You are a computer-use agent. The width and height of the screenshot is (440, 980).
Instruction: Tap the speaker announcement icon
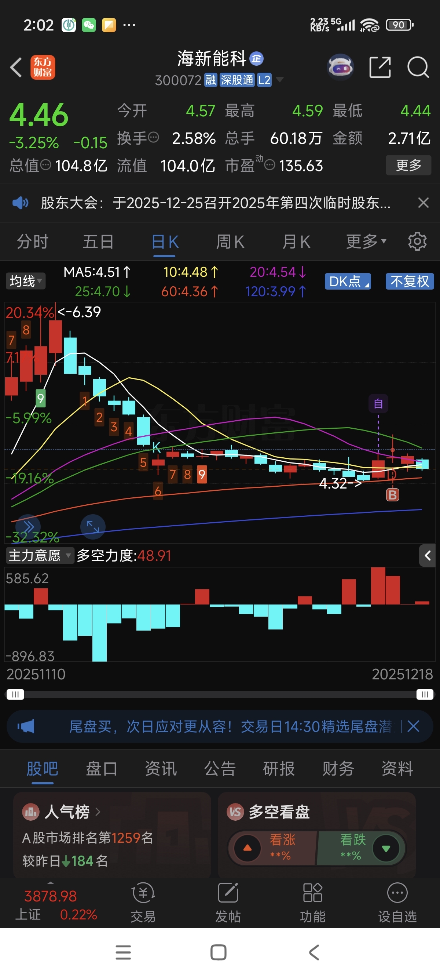(20, 203)
